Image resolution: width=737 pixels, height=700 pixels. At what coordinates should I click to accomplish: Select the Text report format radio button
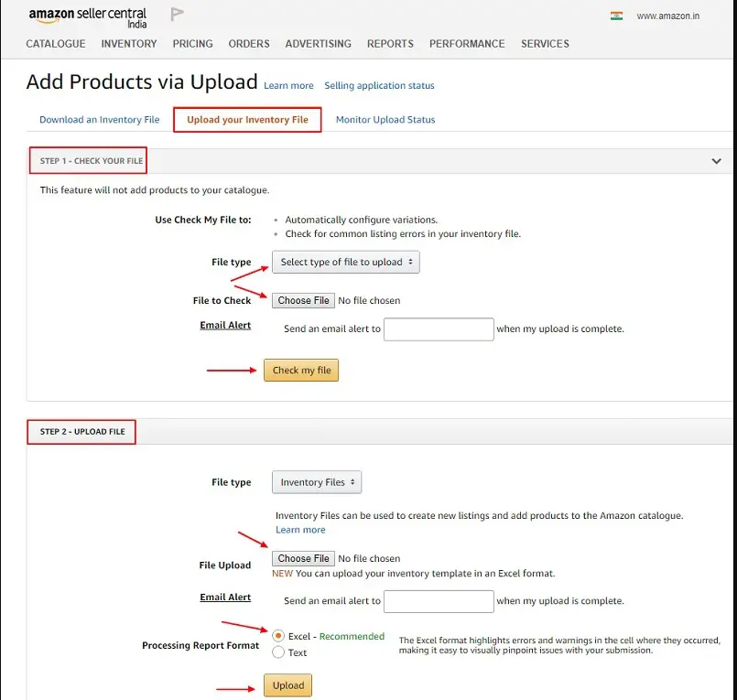coord(278,652)
